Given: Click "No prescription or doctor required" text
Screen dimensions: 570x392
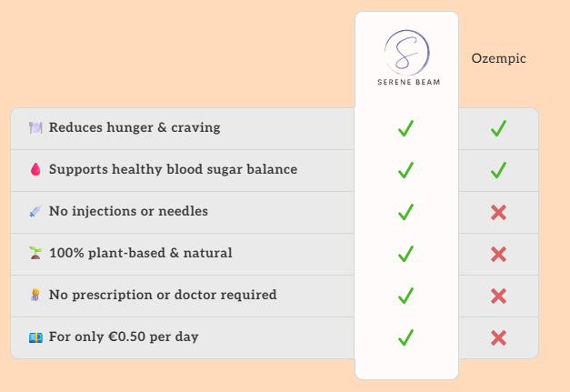Looking at the screenshot, I should pyautogui.click(x=163, y=296).
